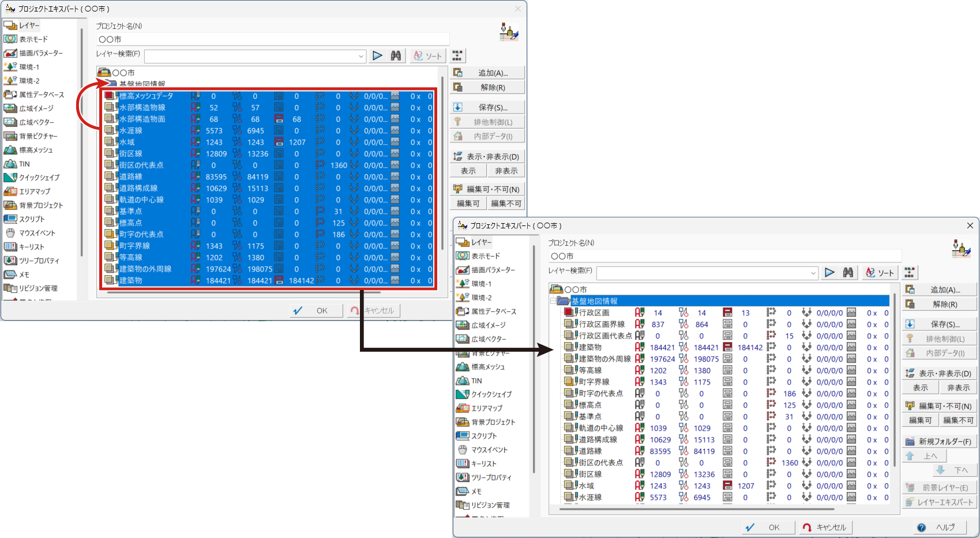980x538 pixels.
Task: Click OK in the front dialog
Action: point(768,527)
